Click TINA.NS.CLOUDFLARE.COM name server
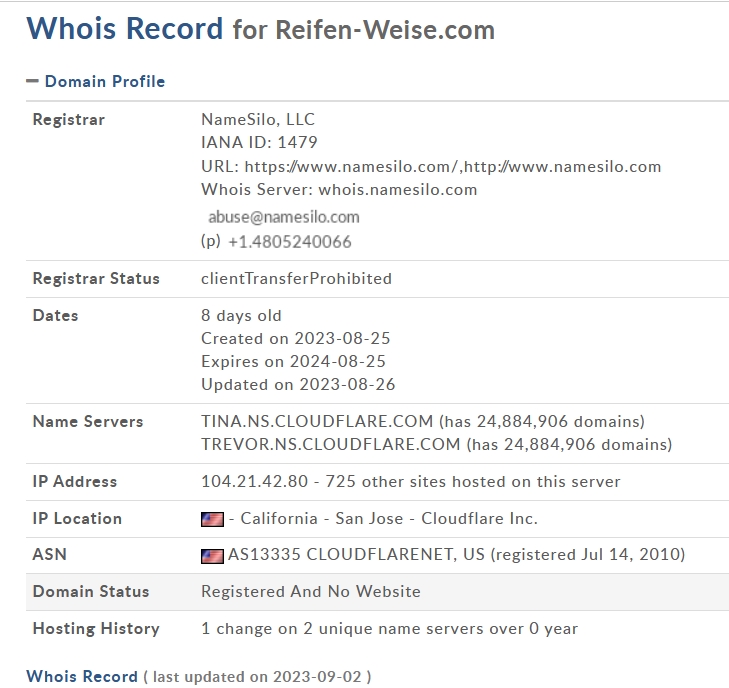729x688 pixels. tap(317, 421)
